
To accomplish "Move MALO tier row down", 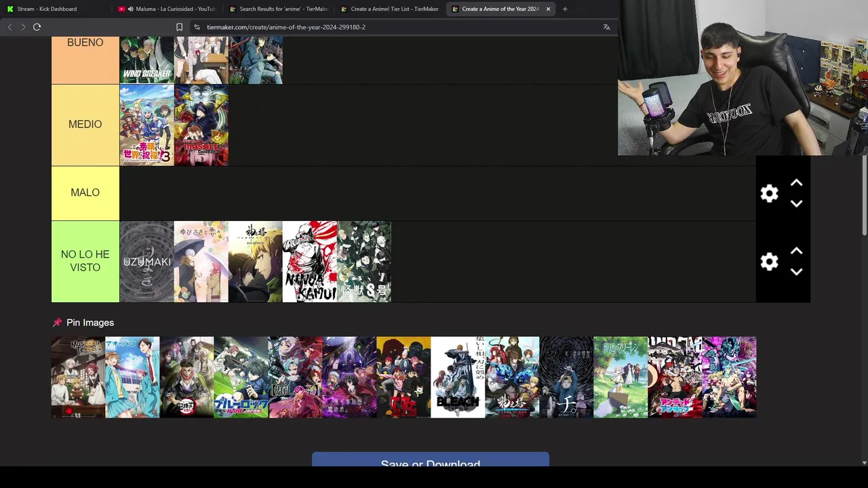I will click(x=796, y=203).
